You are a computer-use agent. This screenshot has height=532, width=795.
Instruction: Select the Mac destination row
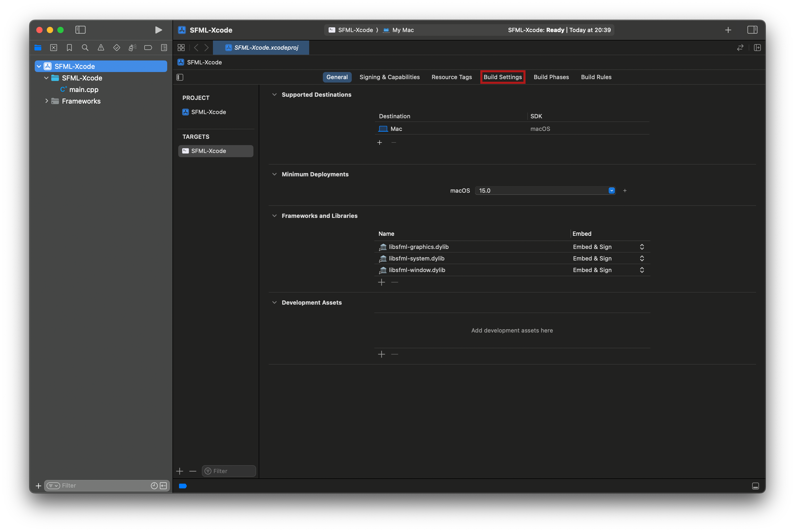[x=512, y=129]
